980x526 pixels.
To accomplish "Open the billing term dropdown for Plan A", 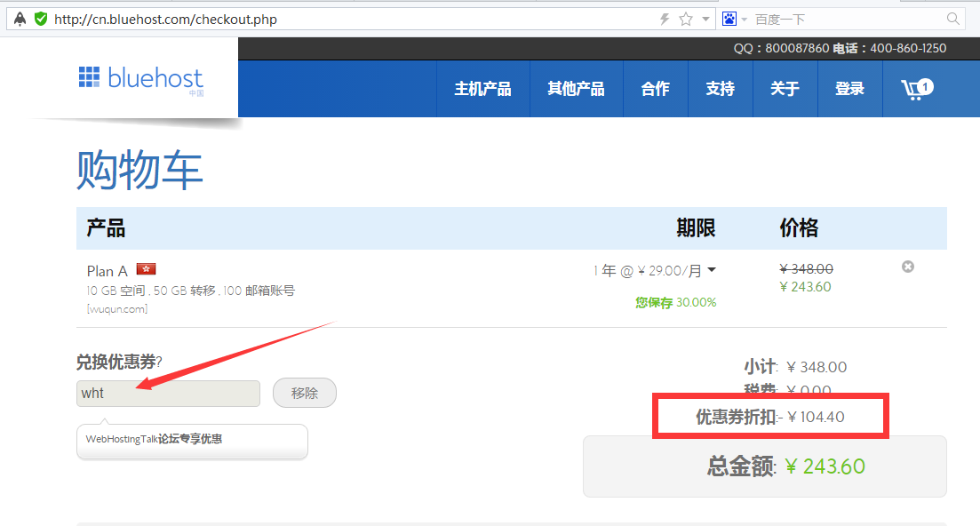I will [655, 270].
